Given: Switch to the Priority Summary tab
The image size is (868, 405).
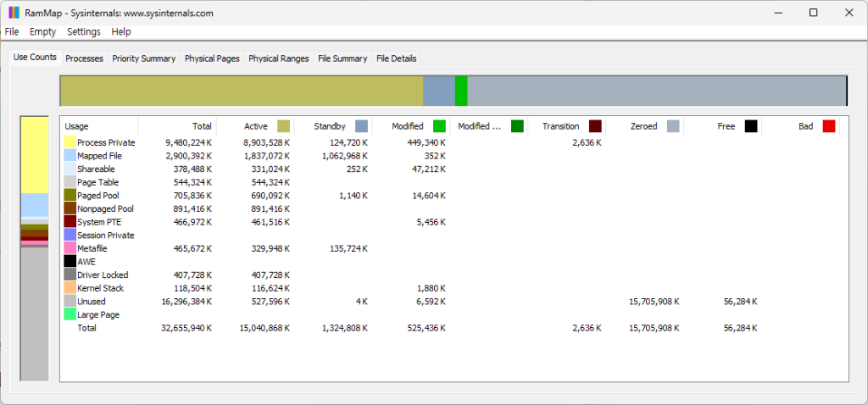Looking at the screenshot, I should coord(143,58).
